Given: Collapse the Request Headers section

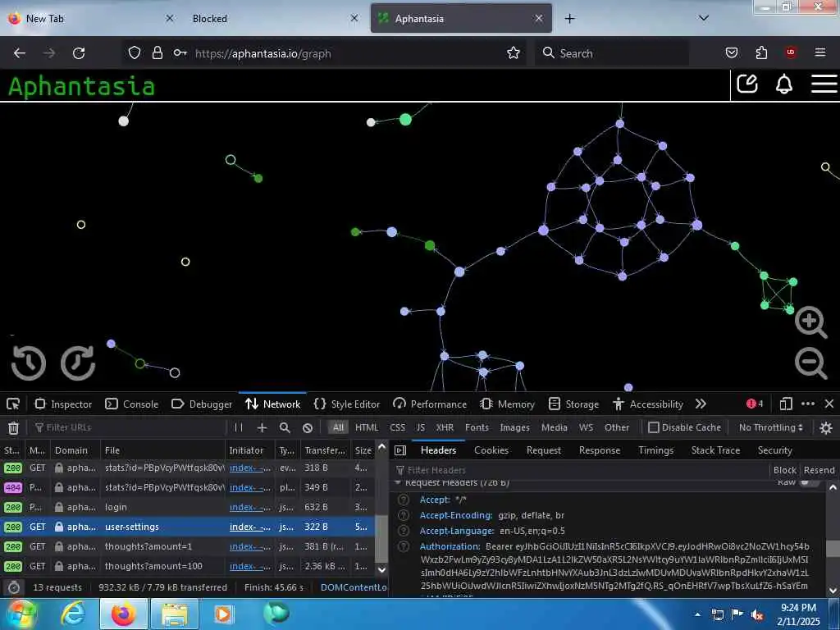Looking at the screenshot, I should click(398, 482).
